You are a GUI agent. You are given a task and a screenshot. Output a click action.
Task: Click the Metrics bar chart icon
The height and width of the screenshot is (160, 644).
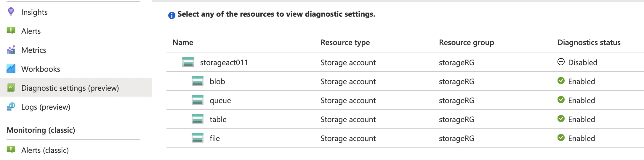11,50
